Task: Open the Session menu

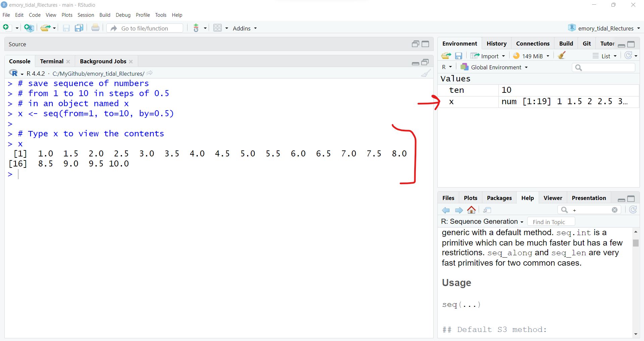Action: [x=86, y=15]
